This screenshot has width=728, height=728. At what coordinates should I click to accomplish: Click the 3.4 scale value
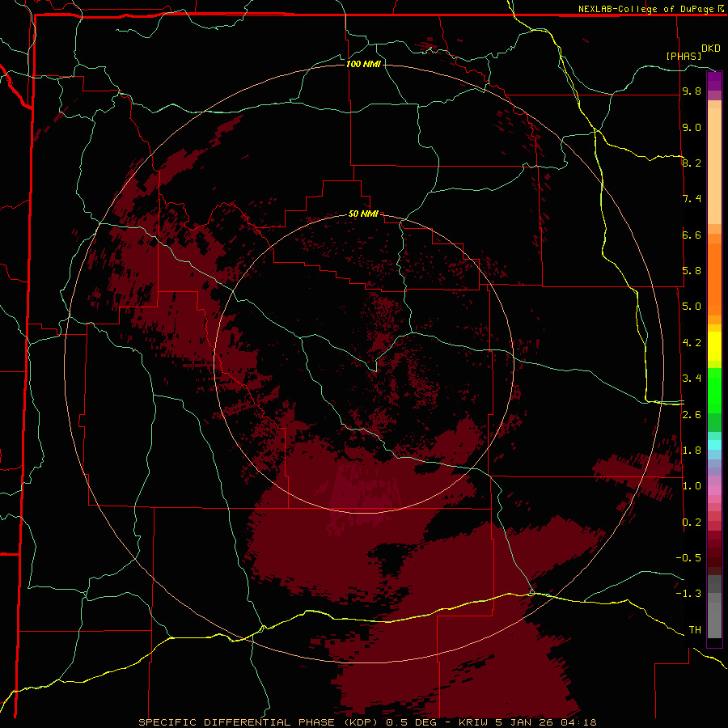[x=692, y=379]
